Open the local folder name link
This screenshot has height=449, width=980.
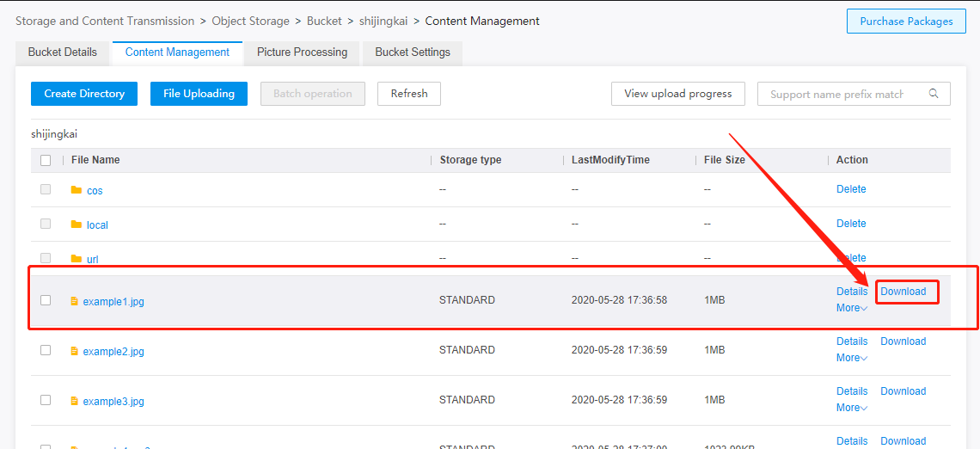pos(97,225)
